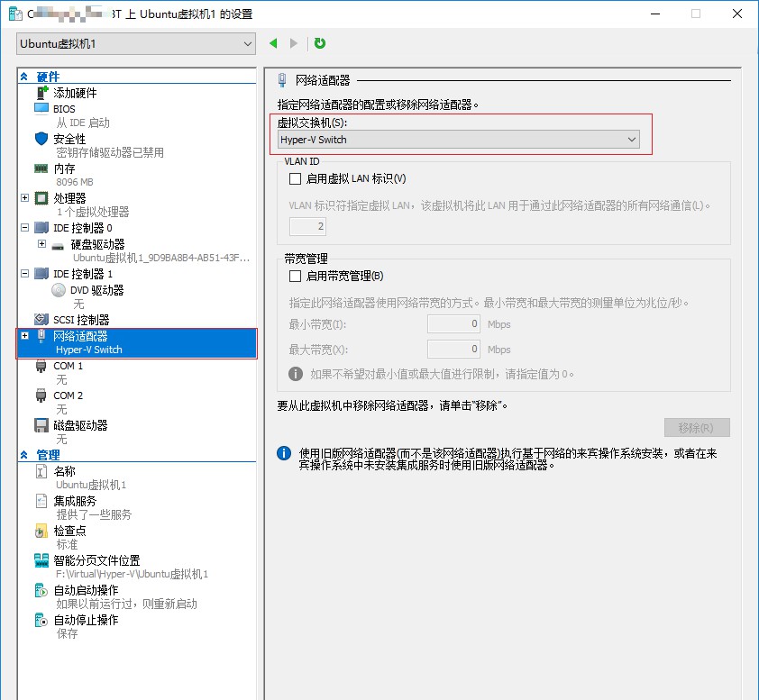Select the 内存 memory chip icon
This screenshot has width=759, height=700.
(x=41, y=168)
